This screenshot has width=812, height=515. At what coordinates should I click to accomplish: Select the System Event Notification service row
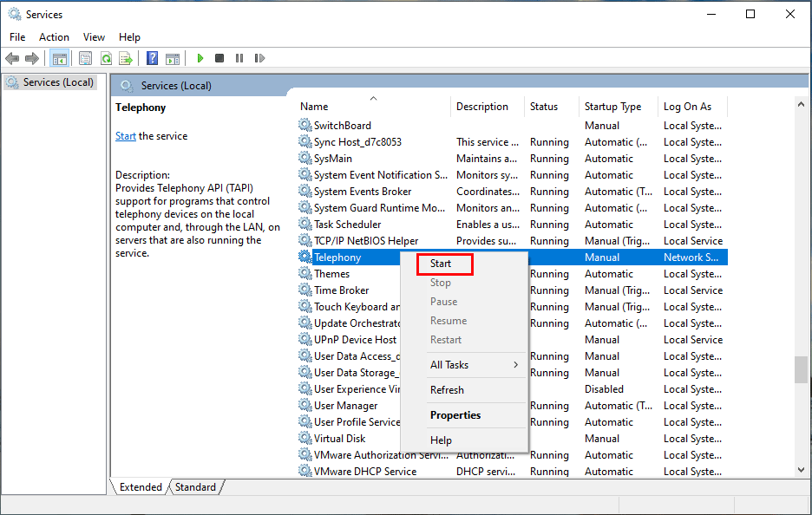[512, 175]
